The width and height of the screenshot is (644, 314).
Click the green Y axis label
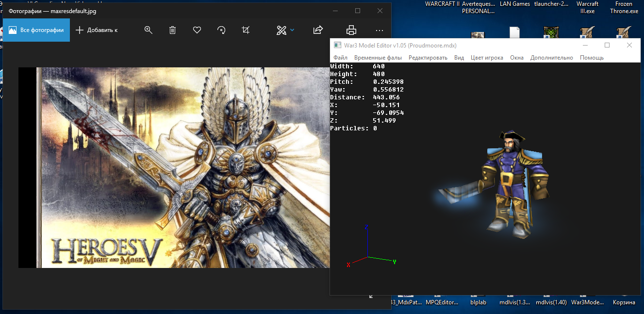[x=395, y=262]
